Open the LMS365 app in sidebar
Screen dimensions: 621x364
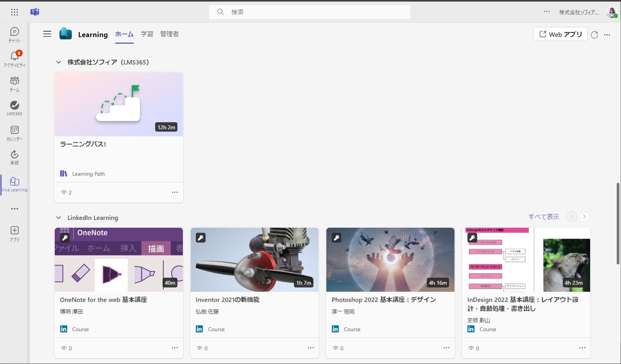tap(14, 108)
